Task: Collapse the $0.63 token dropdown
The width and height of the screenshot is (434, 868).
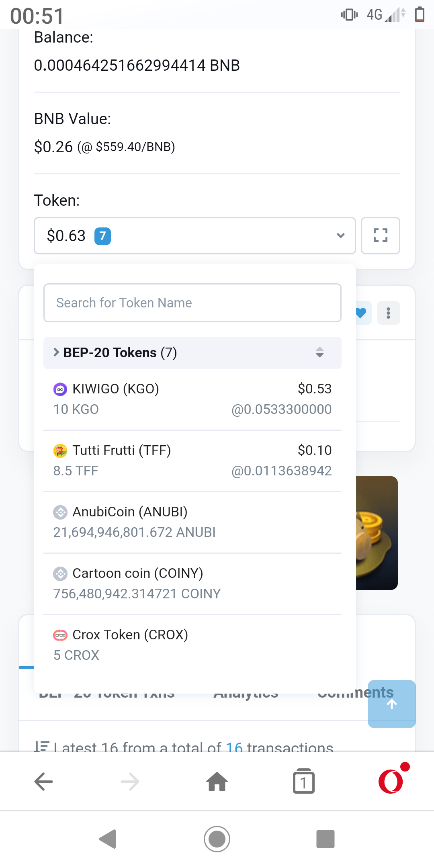Action: tap(195, 235)
